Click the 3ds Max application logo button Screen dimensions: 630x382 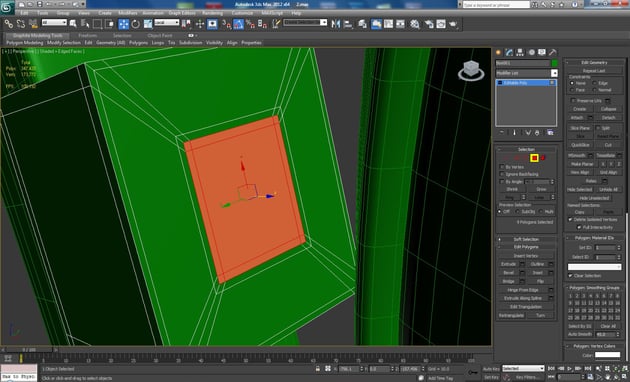click(8, 7)
